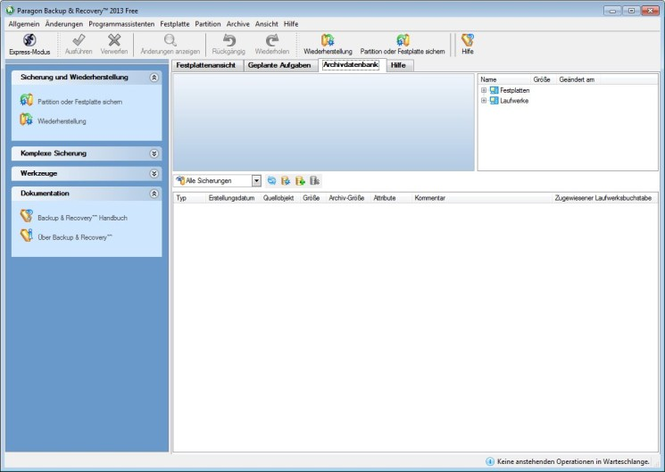Image resolution: width=665 pixels, height=472 pixels.
Task: Sort by the Archiv-Größe column header
Action: point(346,198)
